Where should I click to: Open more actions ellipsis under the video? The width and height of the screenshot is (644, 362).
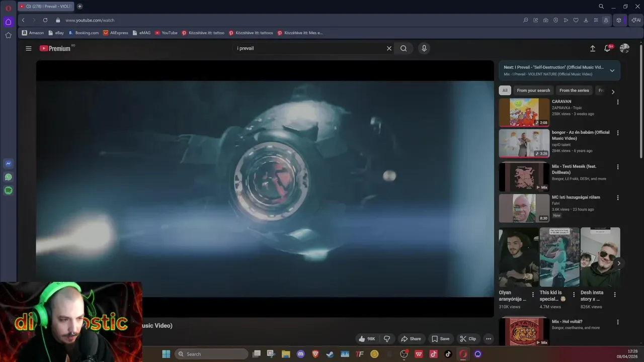pos(488,339)
